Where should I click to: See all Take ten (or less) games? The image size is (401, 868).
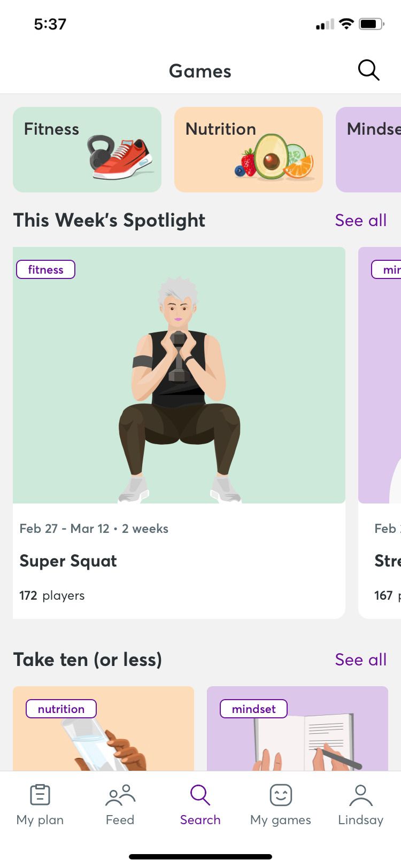[360, 660]
